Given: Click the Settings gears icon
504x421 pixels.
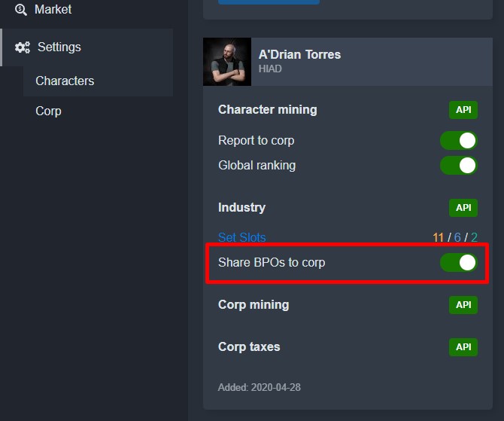Looking at the screenshot, I should [22, 47].
